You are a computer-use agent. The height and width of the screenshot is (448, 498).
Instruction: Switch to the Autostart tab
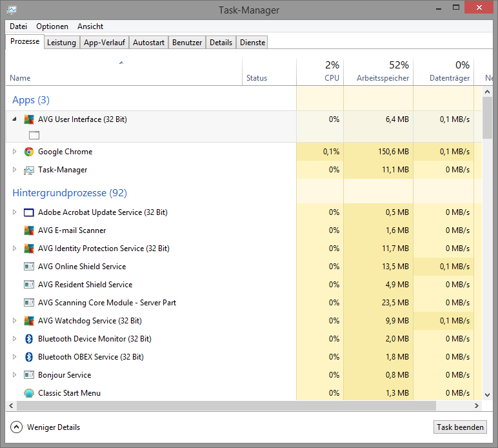(148, 43)
